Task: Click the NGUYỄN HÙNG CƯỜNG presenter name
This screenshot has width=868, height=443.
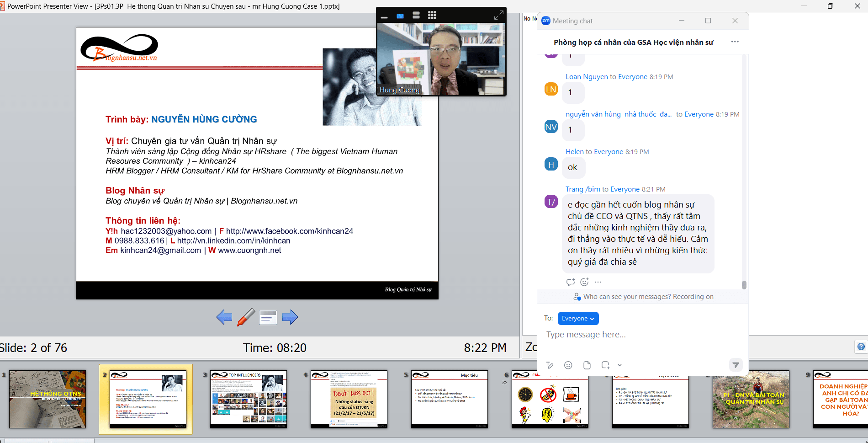Action: (204, 119)
